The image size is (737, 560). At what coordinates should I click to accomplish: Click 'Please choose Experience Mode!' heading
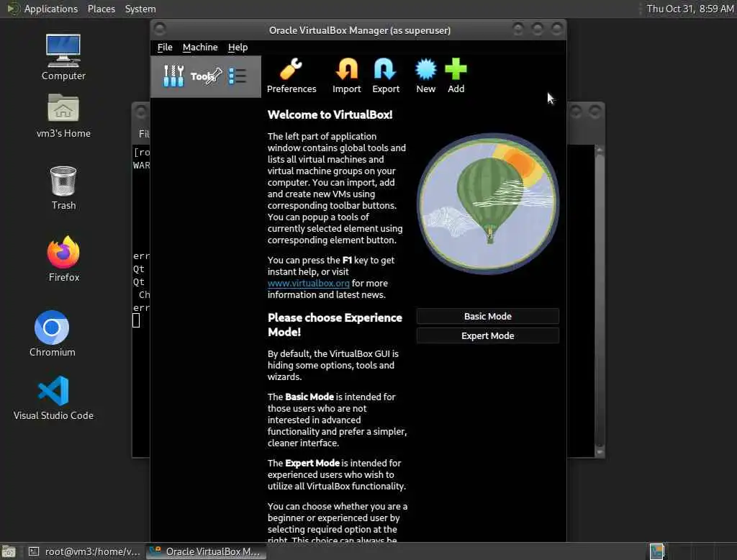tap(335, 325)
